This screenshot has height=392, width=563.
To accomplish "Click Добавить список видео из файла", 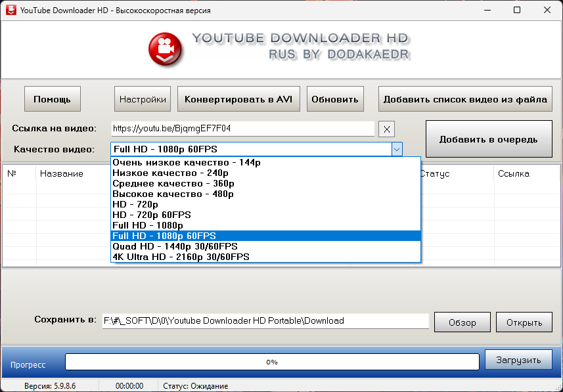I will tap(465, 99).
